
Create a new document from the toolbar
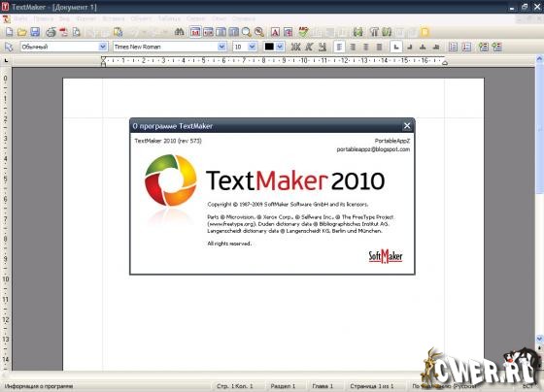coord(10,32)
